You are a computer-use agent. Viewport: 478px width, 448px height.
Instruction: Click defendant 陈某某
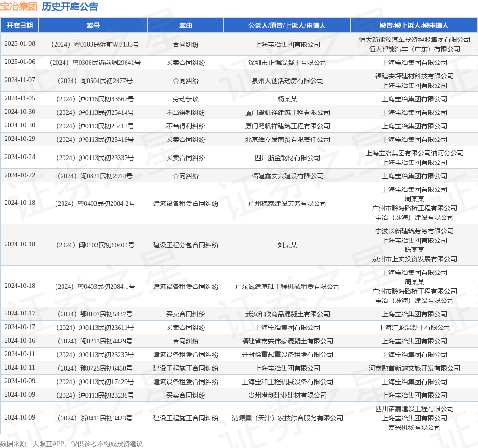[x=415, y=250]
